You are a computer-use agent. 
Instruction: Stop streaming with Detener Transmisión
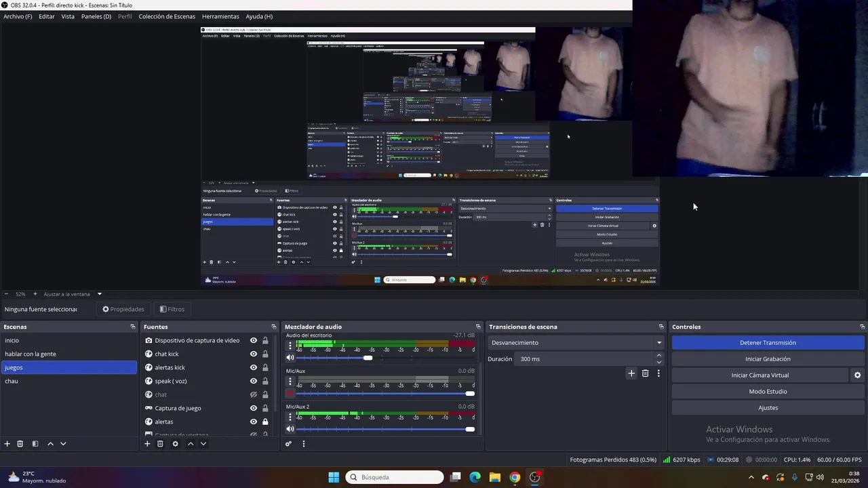(768, 343)
